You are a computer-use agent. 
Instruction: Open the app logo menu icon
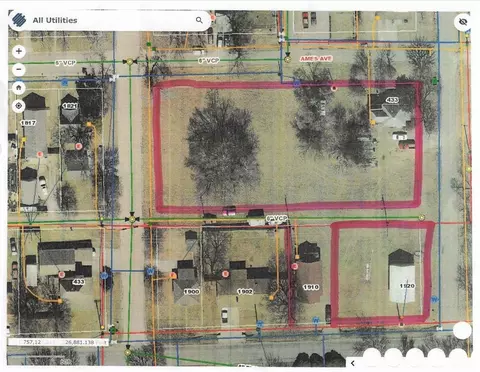(19, 20)
